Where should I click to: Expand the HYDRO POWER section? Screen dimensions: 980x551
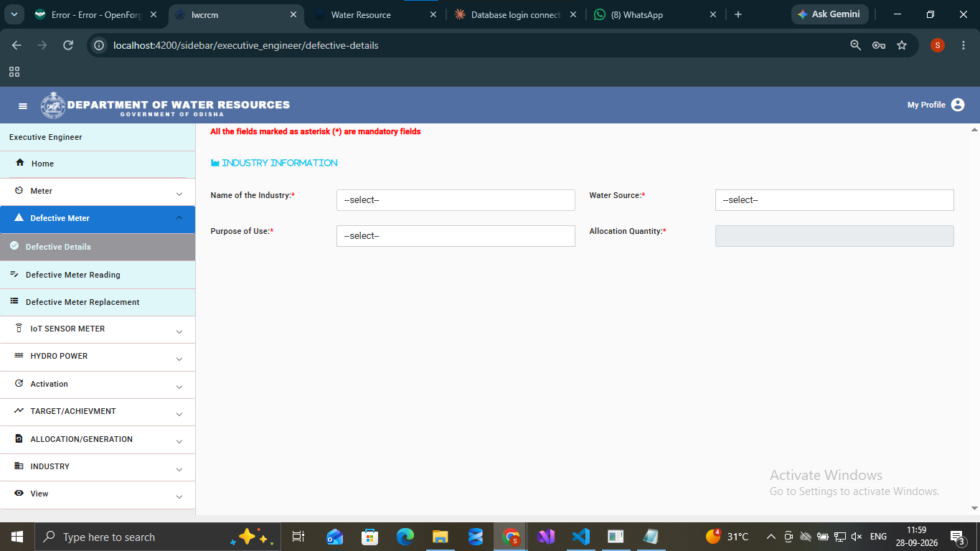click(98, 357)
